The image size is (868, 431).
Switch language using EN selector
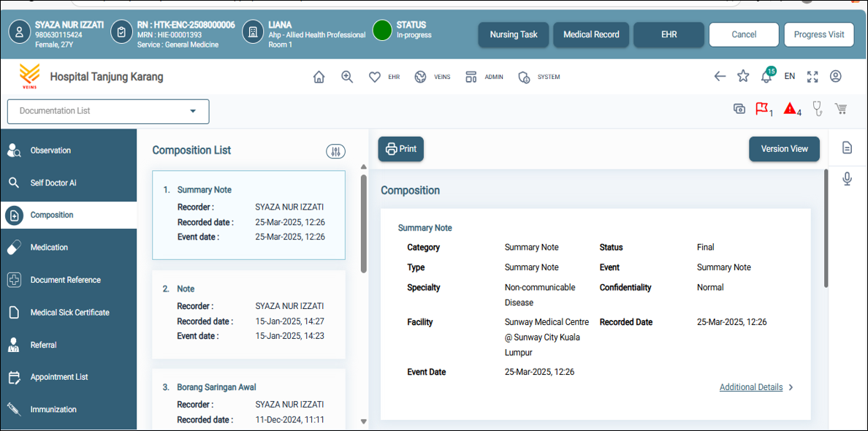[x=790, y=77]
